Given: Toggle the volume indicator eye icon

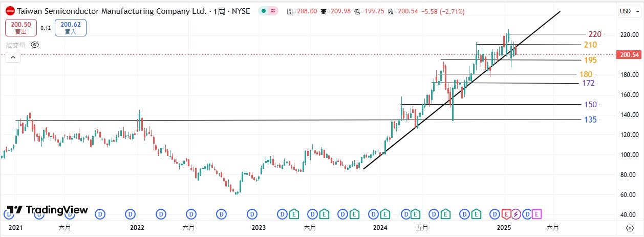Looking at the screenshot, I should tap(35, 45).
